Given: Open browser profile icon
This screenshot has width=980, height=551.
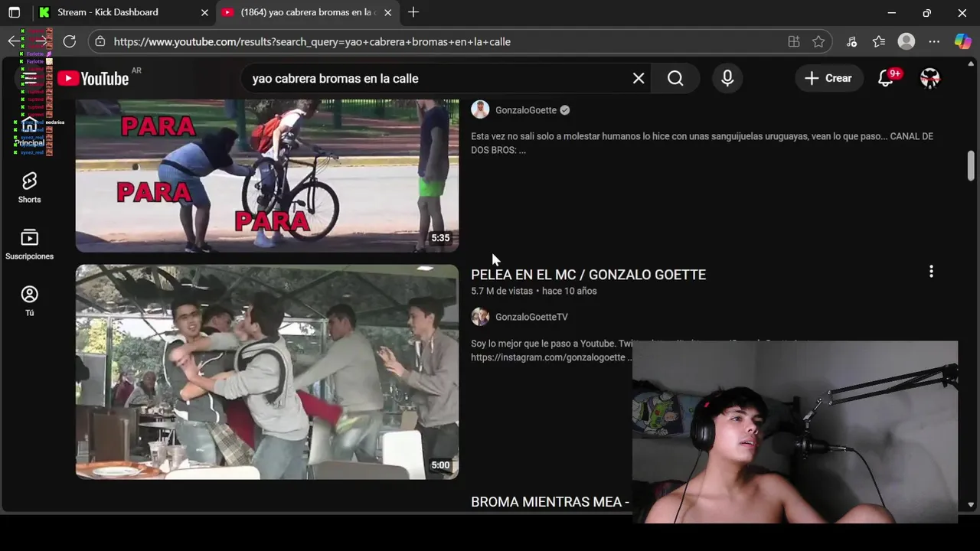Looking at the screenshot, I should coord(906,41).
